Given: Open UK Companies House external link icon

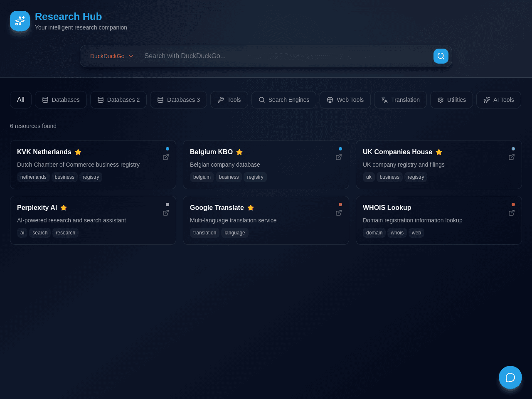Looking at the screenshot, I should pos(512,157).
